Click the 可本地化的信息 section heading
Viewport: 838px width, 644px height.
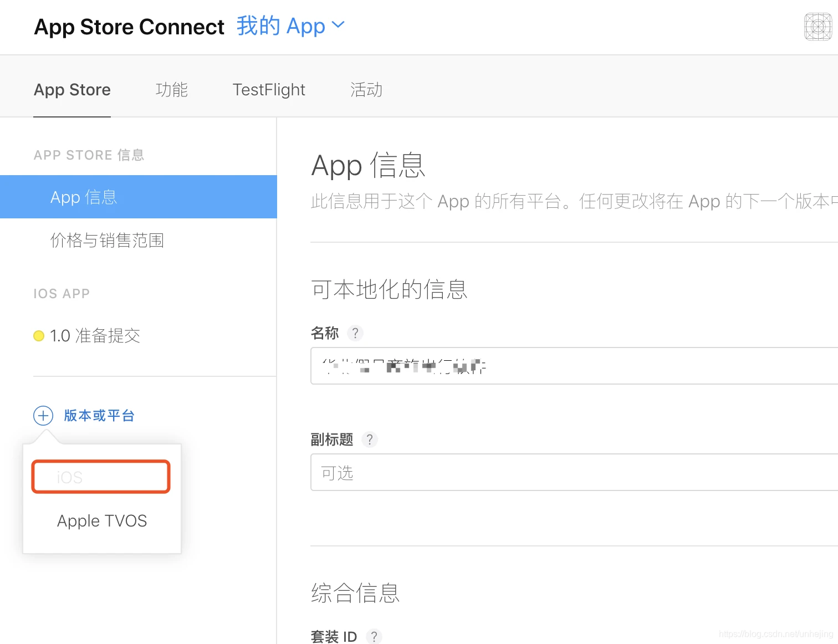pos(390,289)
